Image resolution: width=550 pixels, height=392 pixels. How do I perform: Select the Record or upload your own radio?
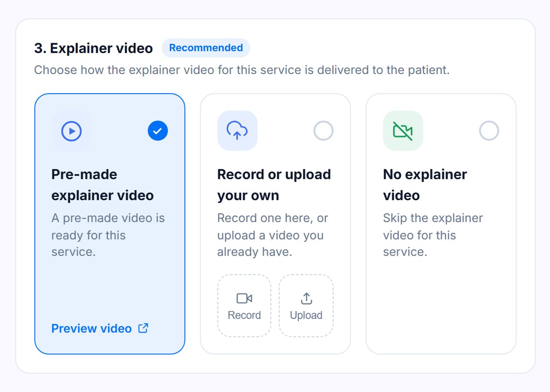(x=323, y=131)
